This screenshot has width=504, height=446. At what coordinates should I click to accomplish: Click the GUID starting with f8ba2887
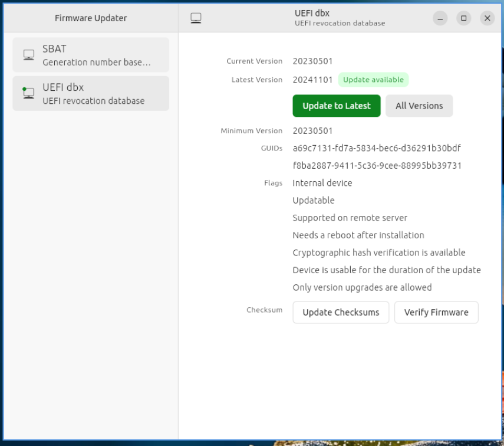click(377, 166)
